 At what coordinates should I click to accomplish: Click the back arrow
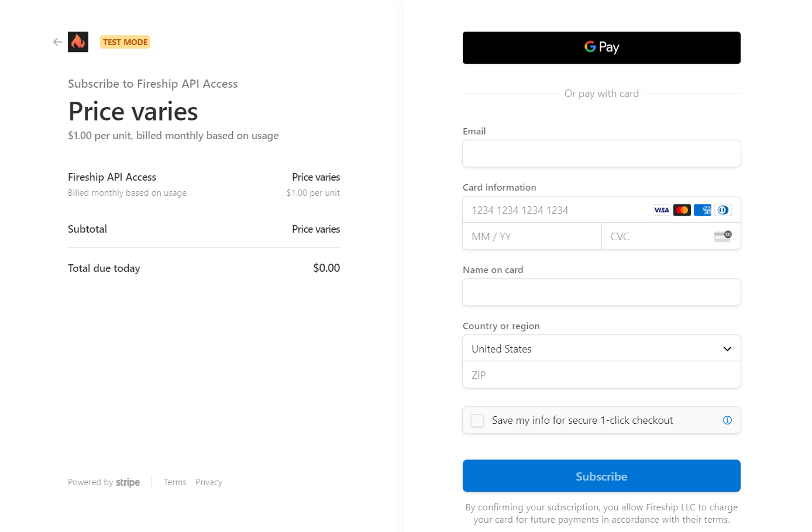coord(57,42)
